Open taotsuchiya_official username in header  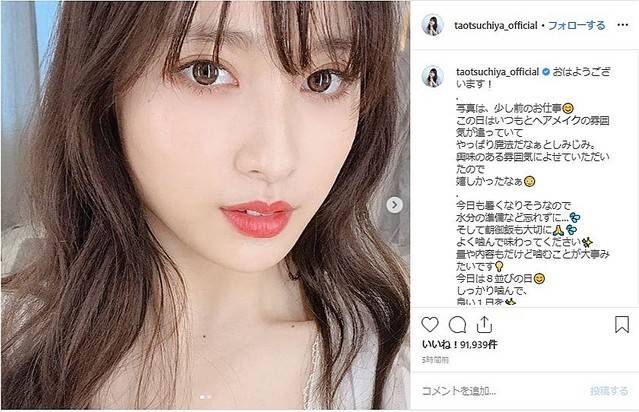(x=496, y=25)
